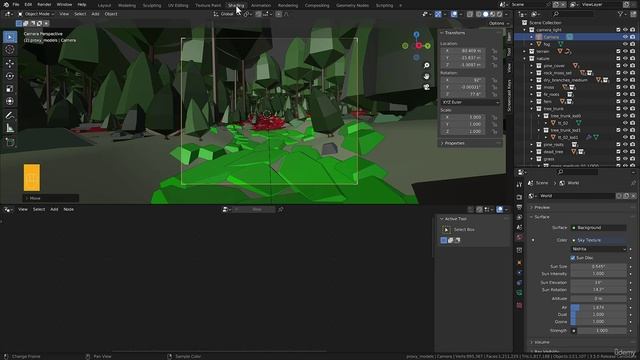Switch to the Layout workspace tab

click(104, 6)
